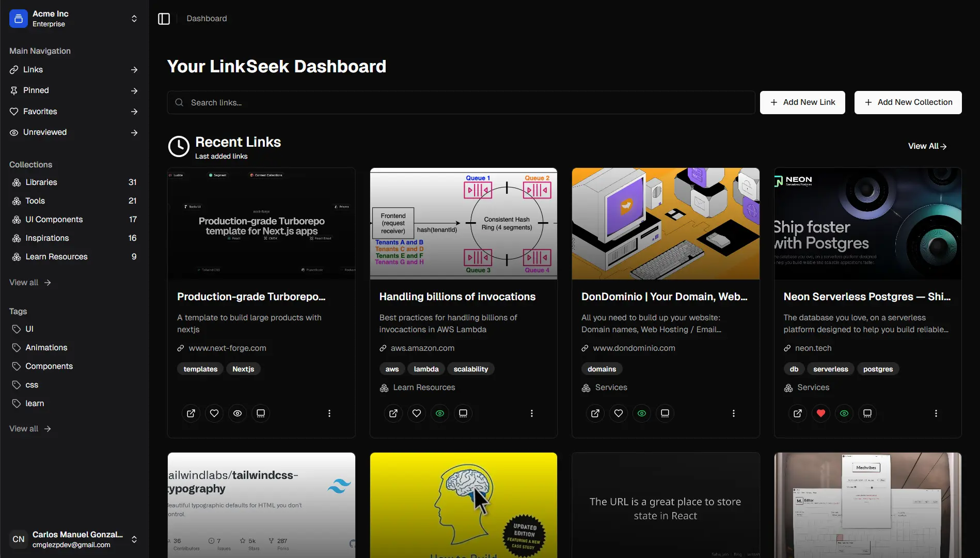Favorite the Turborepo template link
This screenshot has width=980, height=558.
tap(214, 413)
